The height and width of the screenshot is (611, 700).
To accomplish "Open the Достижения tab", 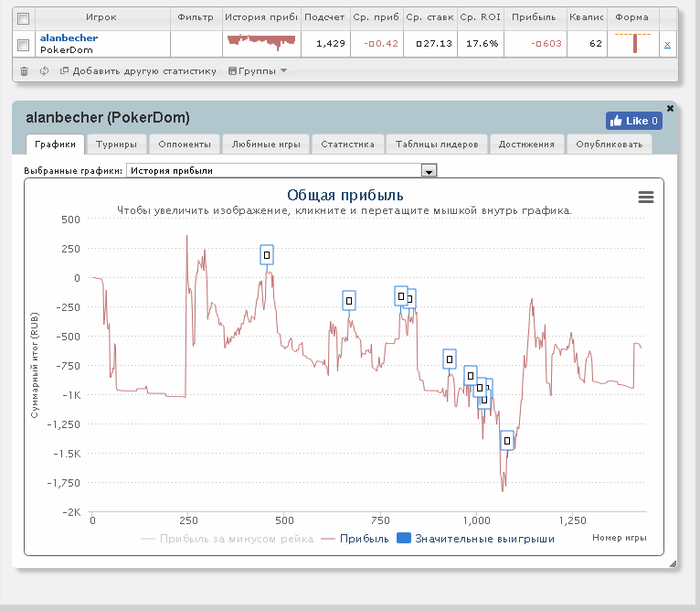I will tap(526, 144).
